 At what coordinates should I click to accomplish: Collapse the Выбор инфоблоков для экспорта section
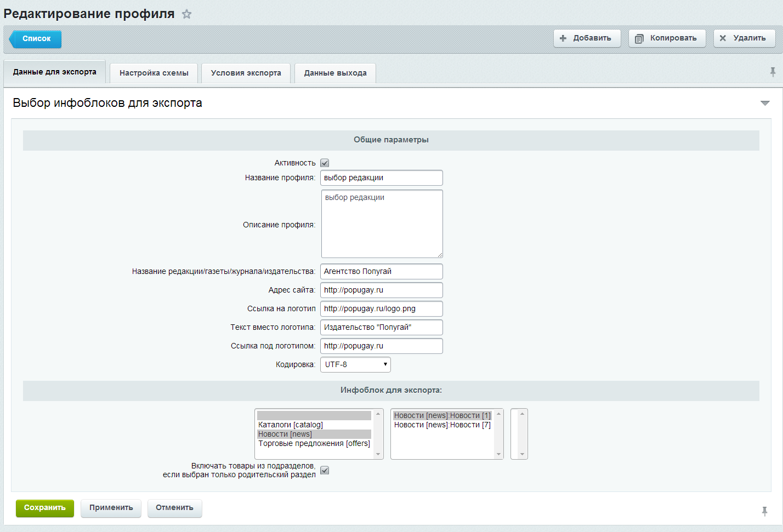tap(765, 103)
